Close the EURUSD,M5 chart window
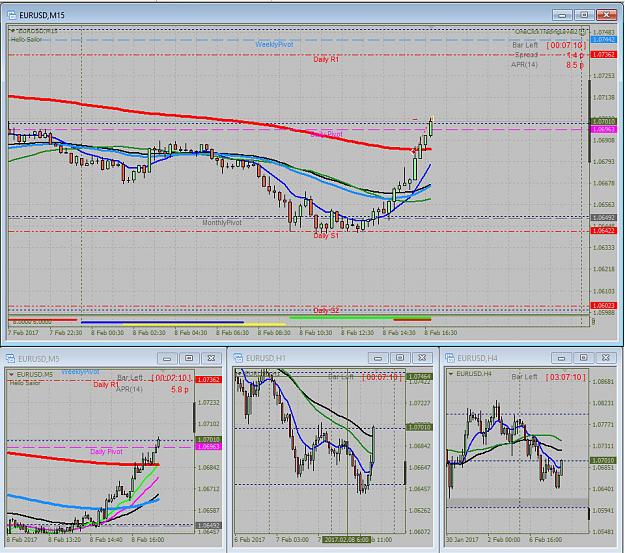The height and width of the screenshot is (553, 625). (x=211, y=358)
